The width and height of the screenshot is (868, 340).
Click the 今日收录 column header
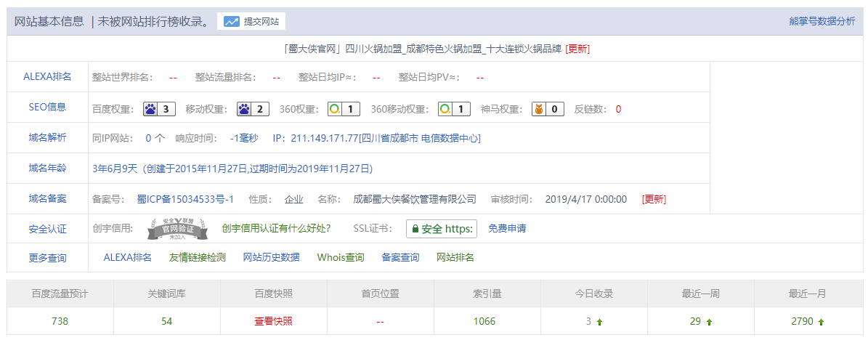pyautogui.click(x=594, y=294)
